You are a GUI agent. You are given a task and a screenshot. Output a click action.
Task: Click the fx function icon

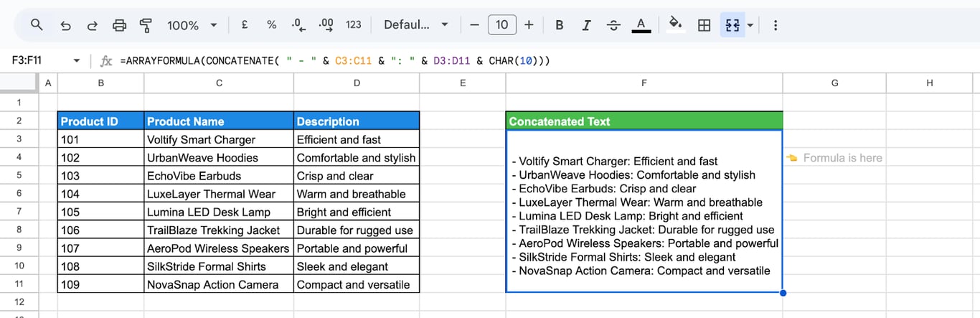tap(106, 61)
